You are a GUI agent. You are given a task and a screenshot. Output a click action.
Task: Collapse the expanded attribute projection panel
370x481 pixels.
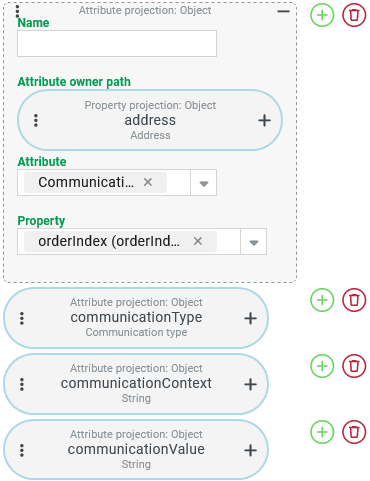[x=283, y=12]
